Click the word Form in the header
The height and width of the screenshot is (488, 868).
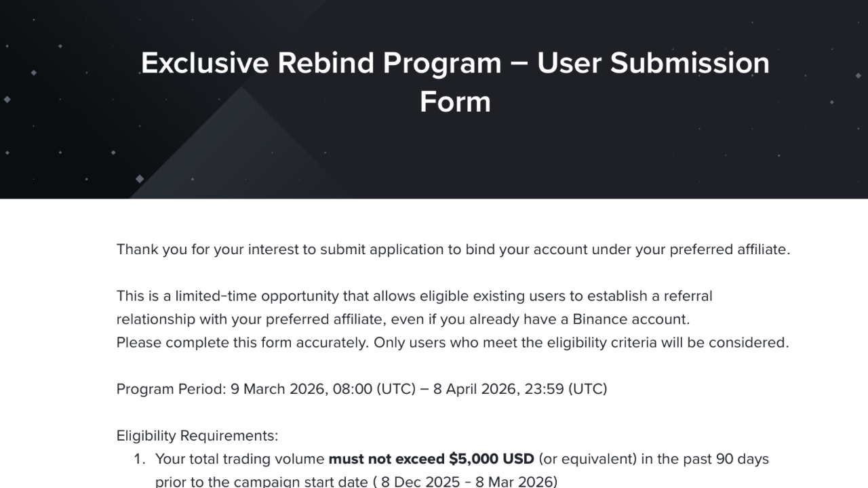coord(454,102)
